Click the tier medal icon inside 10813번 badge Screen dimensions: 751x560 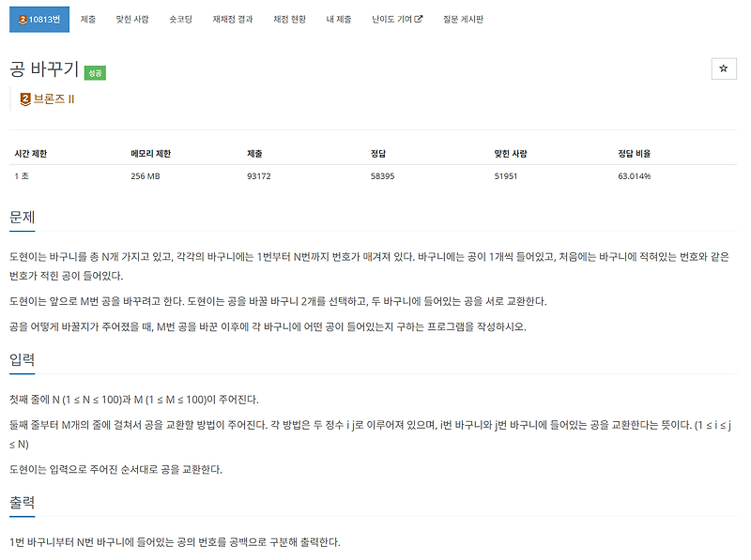(23, 17)
